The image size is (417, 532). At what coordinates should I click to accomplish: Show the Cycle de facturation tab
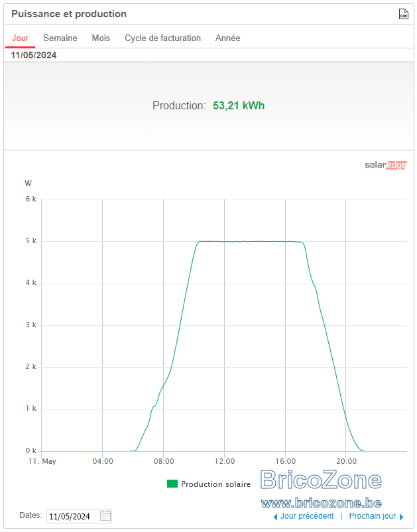coord(162,38)
